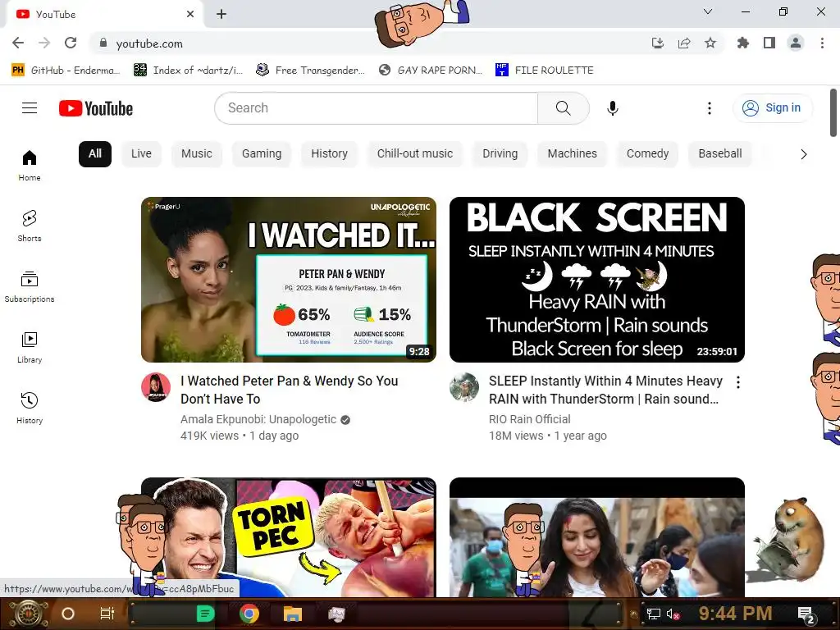Go to Home in sidebar

pyautogui.click(x=30, y=166)
